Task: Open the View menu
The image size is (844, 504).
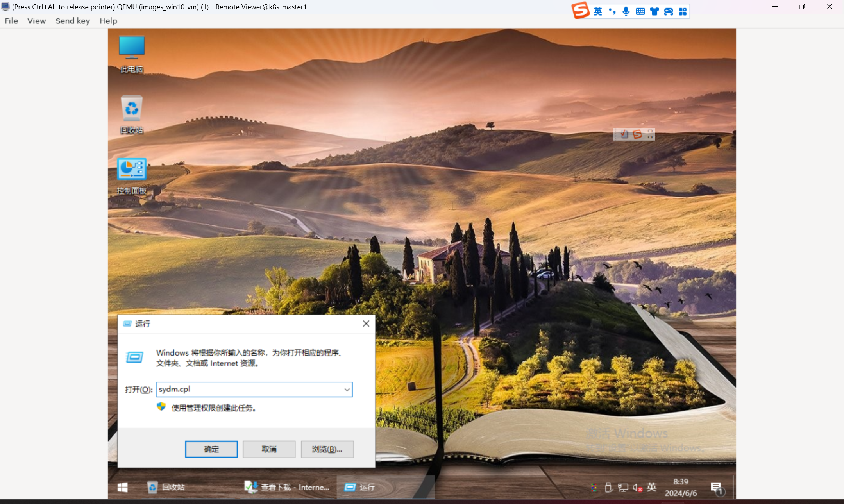Action: (x=36, y=21)
